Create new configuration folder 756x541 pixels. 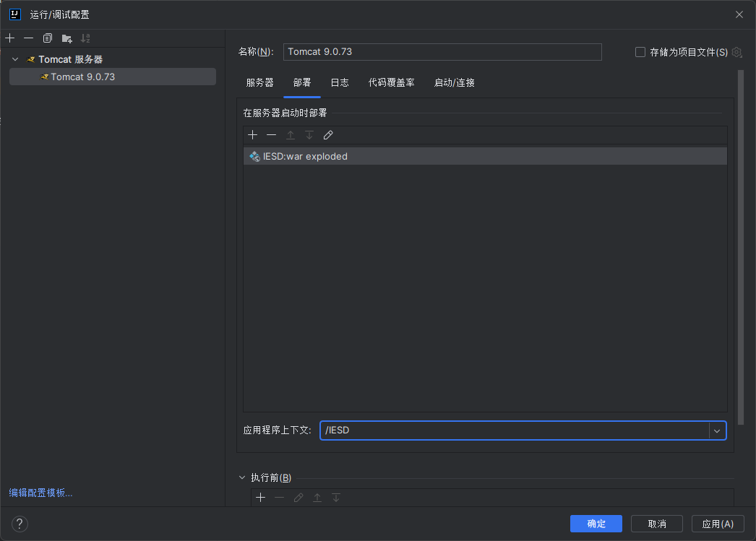[66, 38]
